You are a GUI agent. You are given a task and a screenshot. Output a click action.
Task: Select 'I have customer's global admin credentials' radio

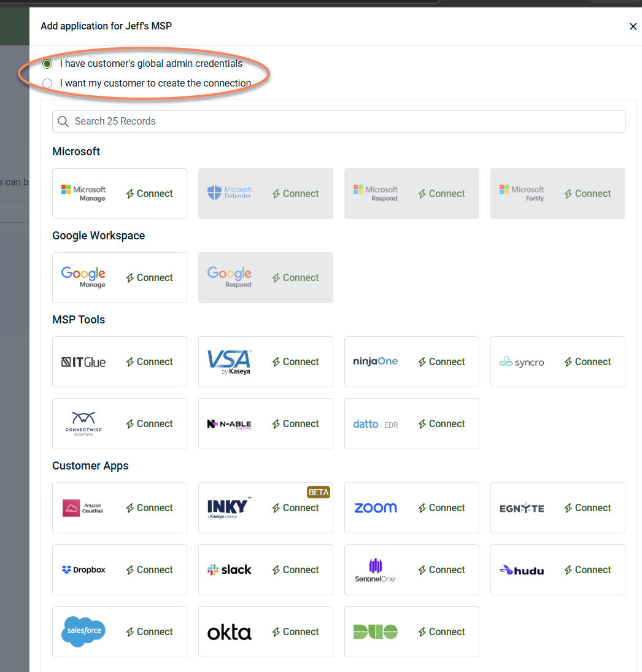(48, 64)
